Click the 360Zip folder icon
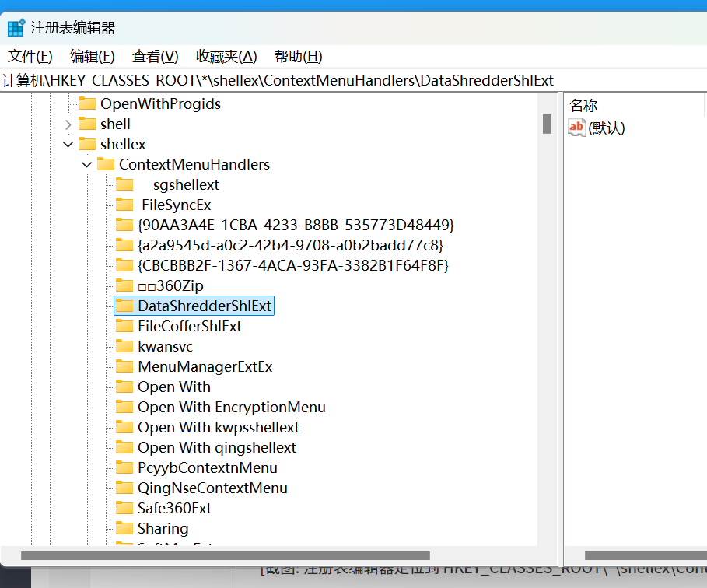The image size is (707, 588). (124, 286)
